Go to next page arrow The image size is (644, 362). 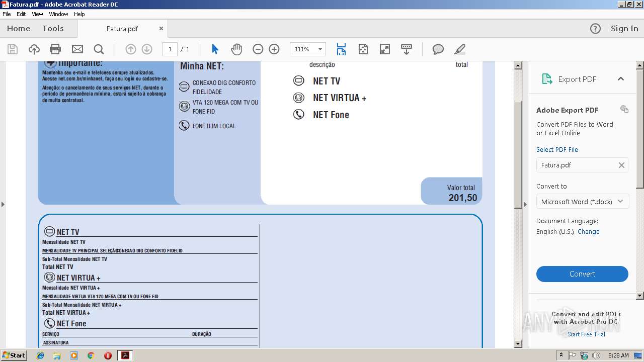[147, 49]
